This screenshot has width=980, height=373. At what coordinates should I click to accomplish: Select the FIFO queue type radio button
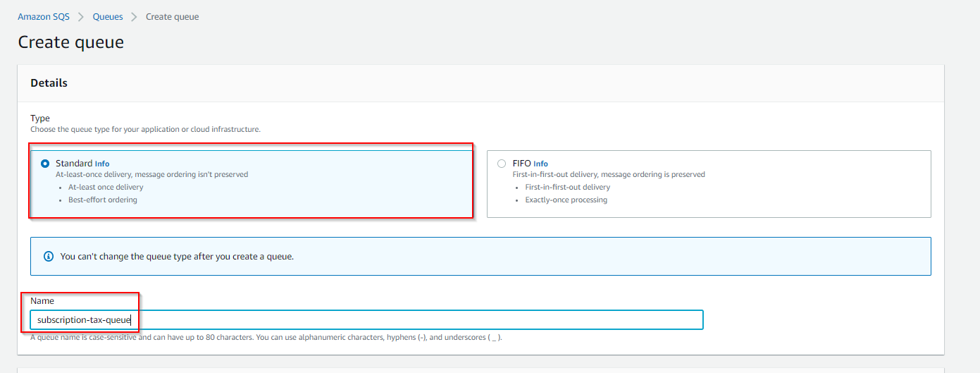tap(502, 164)
